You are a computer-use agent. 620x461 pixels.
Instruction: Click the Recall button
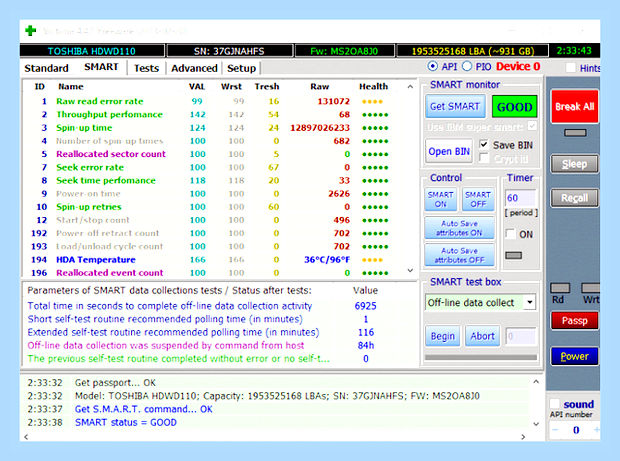pyautogui.click(x=575, y=198)
